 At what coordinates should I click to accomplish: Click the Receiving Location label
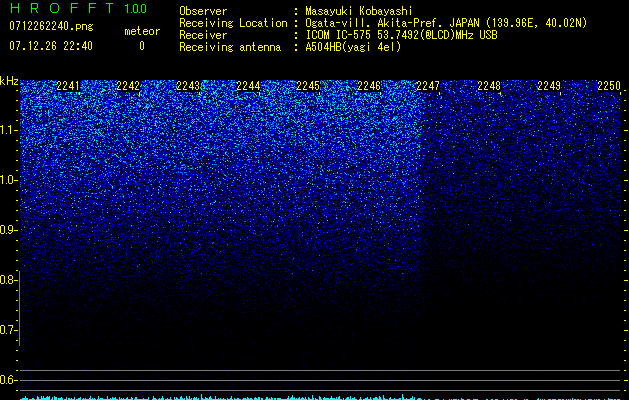point(233,23)
